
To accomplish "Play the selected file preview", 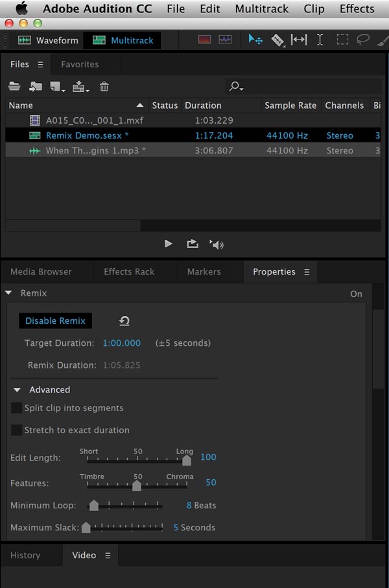I will pyautogui.click(x=169, y=243).
